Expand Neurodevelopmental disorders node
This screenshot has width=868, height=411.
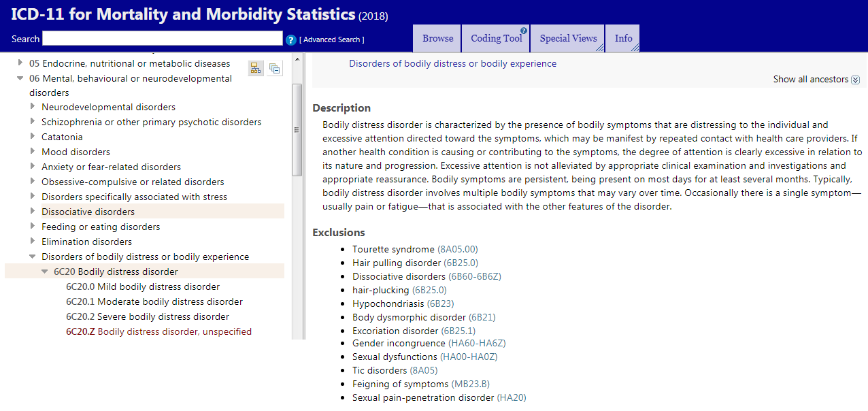click(x=33, y=106)
